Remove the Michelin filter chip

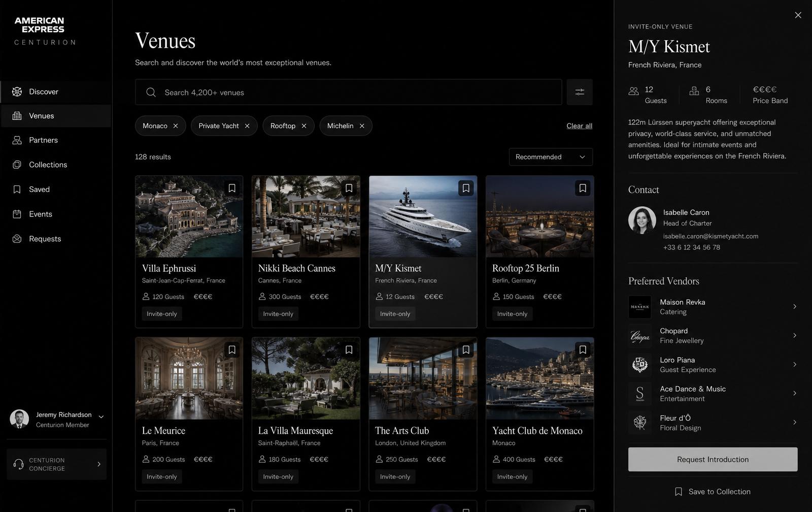pyautogui.click(x=362, y=126)
